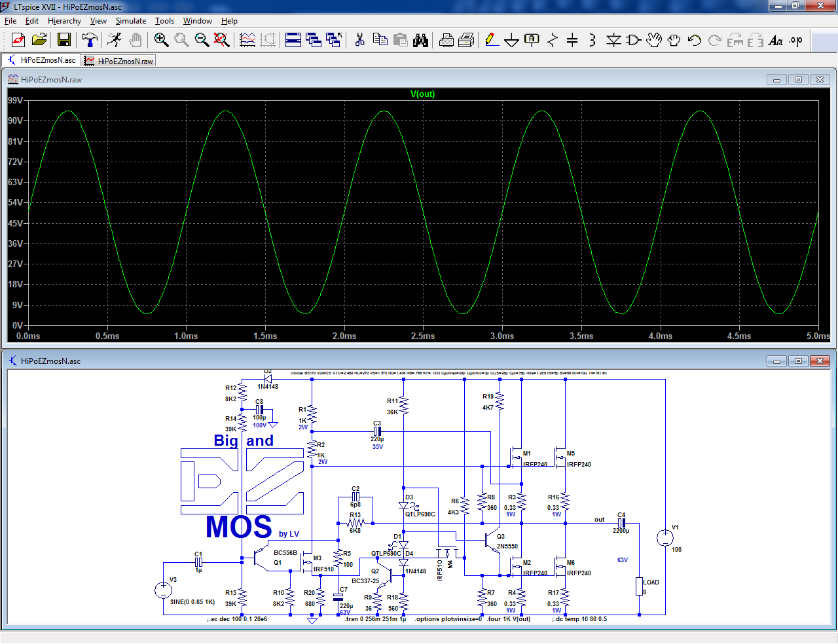Save the schematic with the floppy icon
The image size is (838, 644).
pos(64,41)
